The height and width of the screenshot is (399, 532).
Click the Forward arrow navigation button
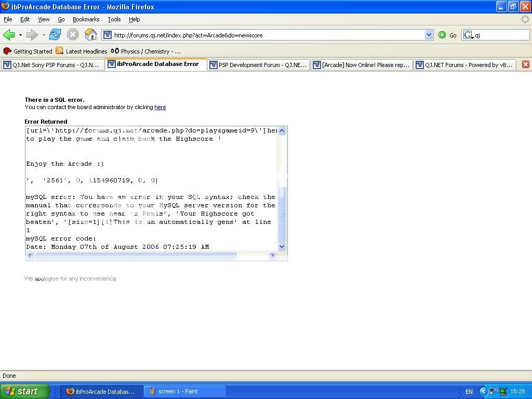pos(32,35)
